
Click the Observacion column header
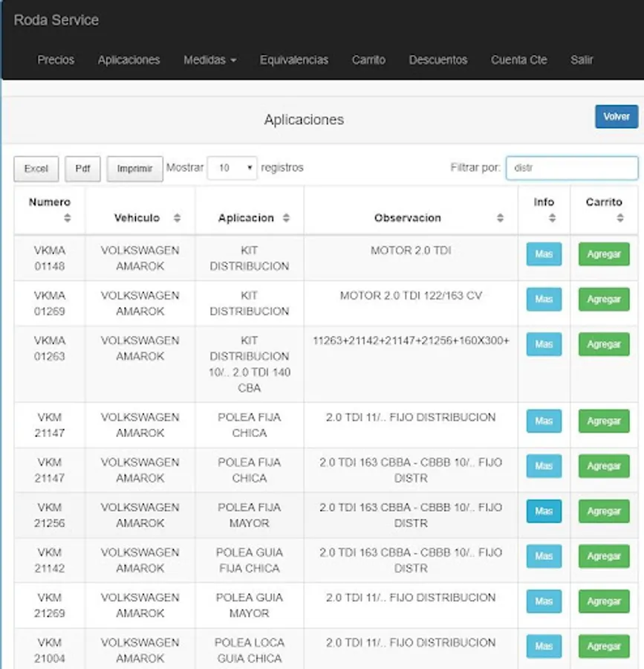pyautogui.click(x=411, y=210)
